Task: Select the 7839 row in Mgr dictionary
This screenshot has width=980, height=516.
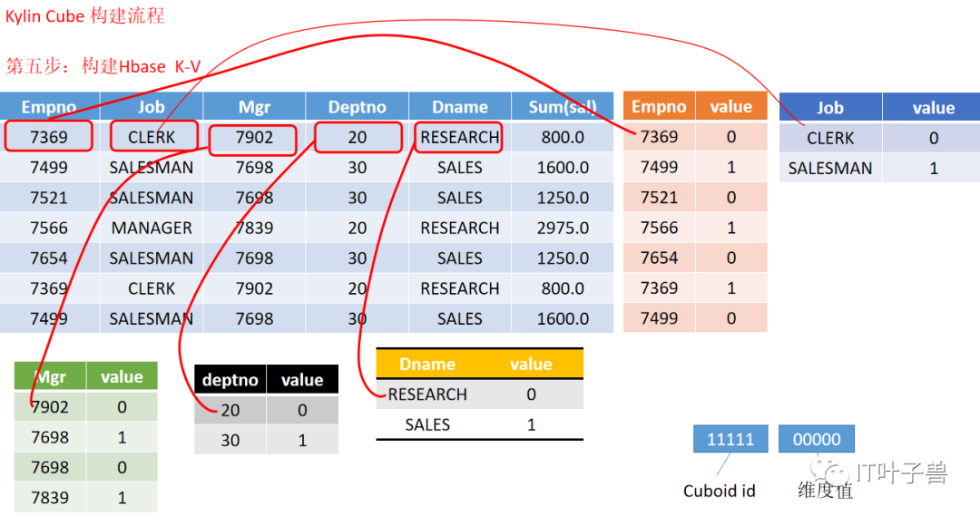Action: coord(85,497)
